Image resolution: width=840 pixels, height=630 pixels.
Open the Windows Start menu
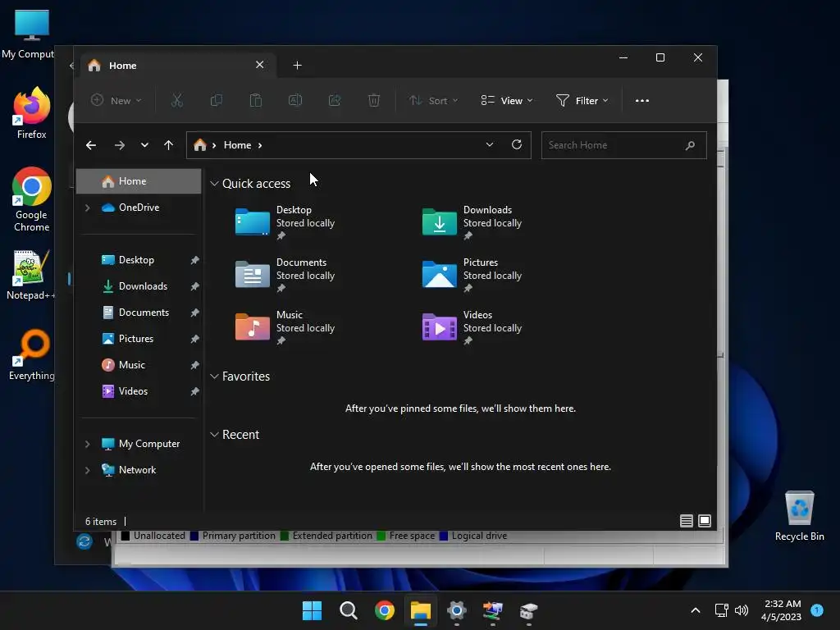pyautogui.click(x=312, y=610)
